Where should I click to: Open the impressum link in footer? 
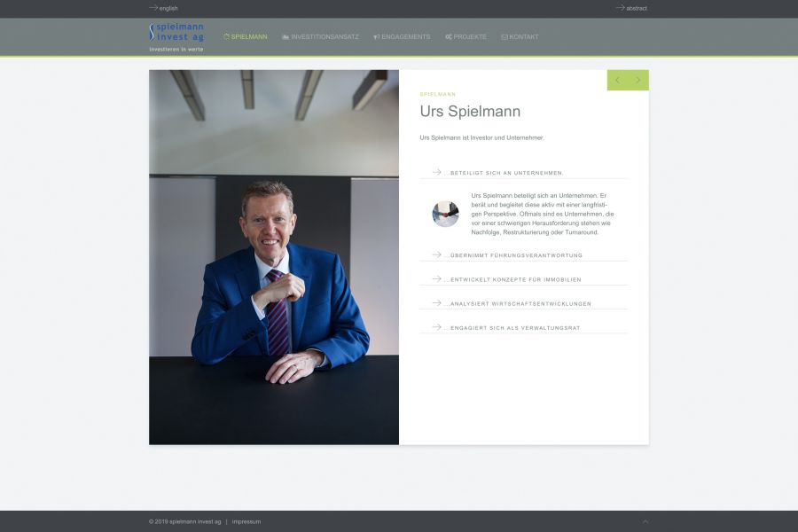click(x=246, y=521)
